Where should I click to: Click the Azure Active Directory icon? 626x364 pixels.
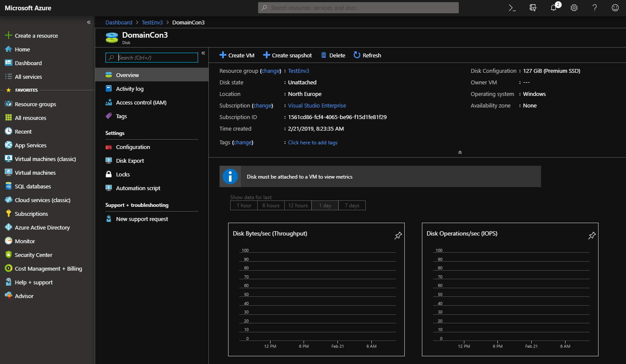coord(8,227)
